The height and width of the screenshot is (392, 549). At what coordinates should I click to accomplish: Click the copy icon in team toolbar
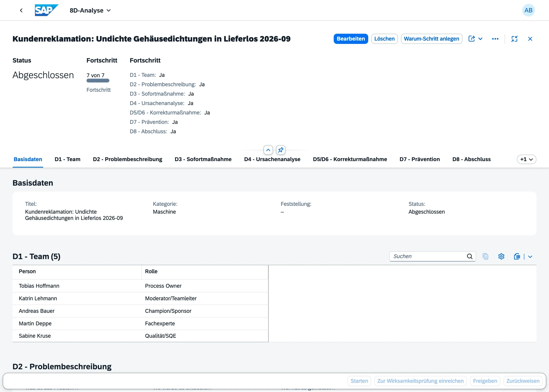click(485, 256)
